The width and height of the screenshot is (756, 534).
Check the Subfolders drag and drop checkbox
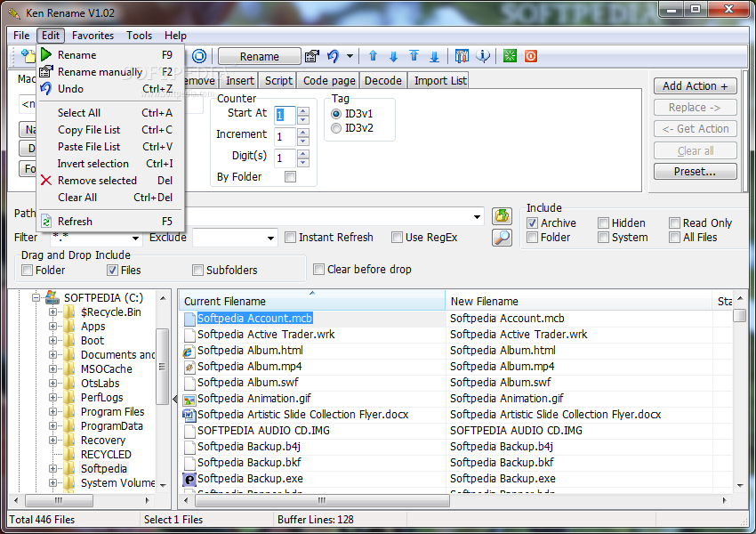[197, 271]
